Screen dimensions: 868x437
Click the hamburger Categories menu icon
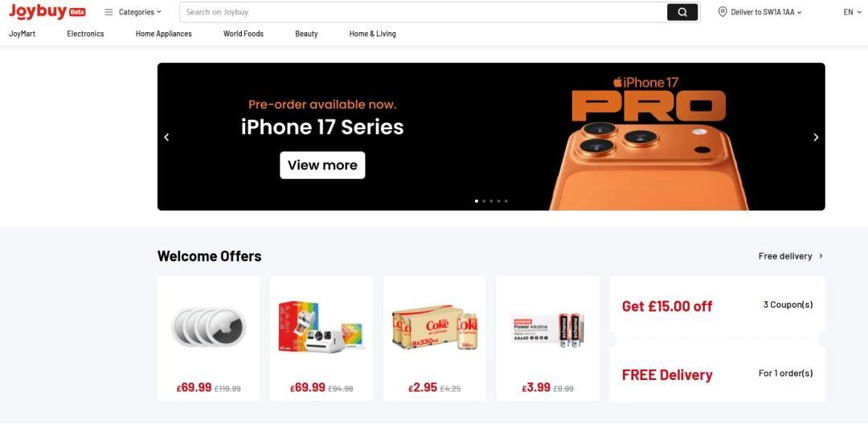pyautogui.click(x=108, y=12)
